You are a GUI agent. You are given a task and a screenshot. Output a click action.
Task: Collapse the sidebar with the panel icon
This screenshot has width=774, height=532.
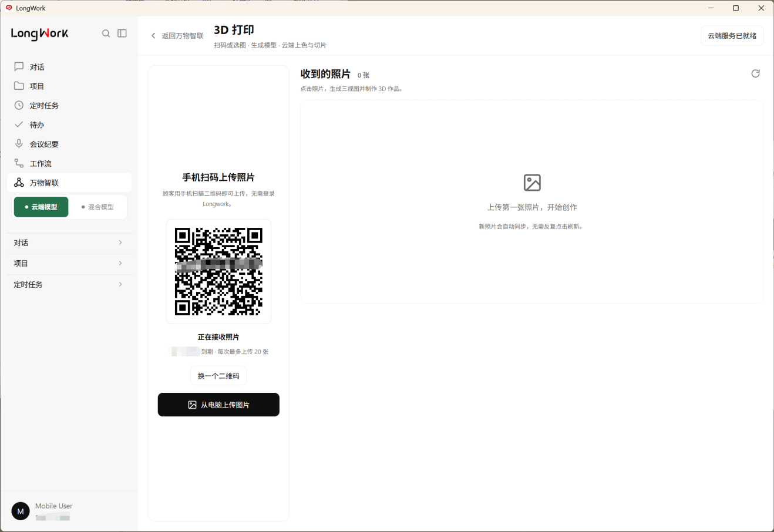coord(122,33)
